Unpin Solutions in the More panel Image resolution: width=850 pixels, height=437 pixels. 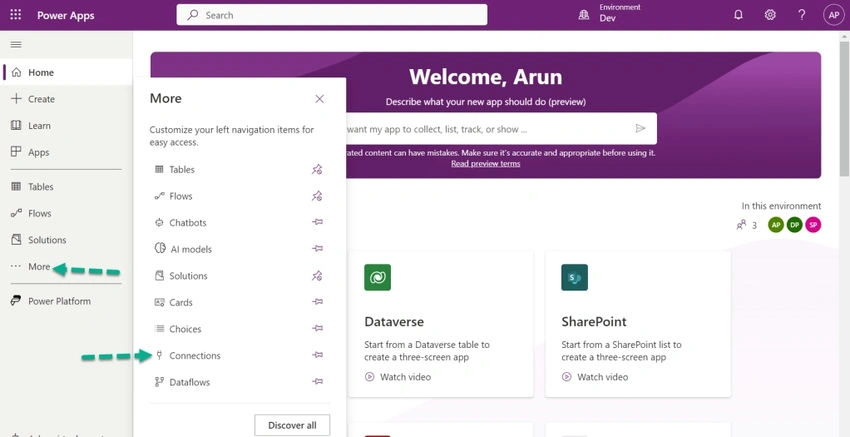[317, 275]
